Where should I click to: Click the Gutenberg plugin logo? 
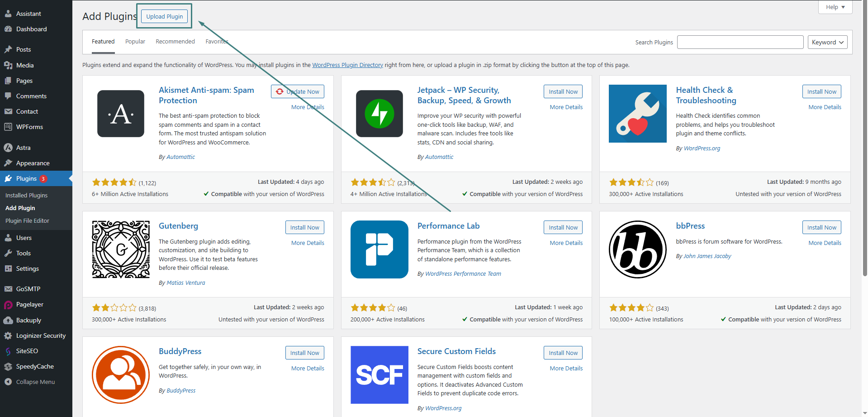click(x=121, y=249)
